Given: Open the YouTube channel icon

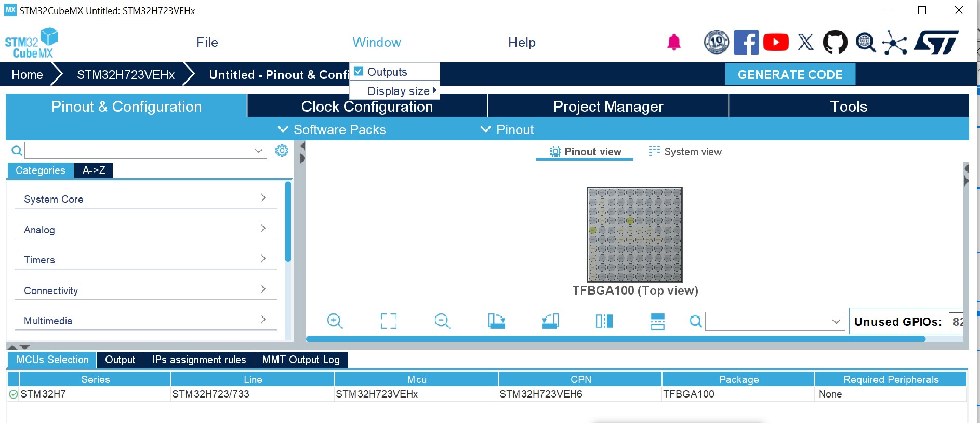Looking at the screenshot, I should click(x=776, y=42).
